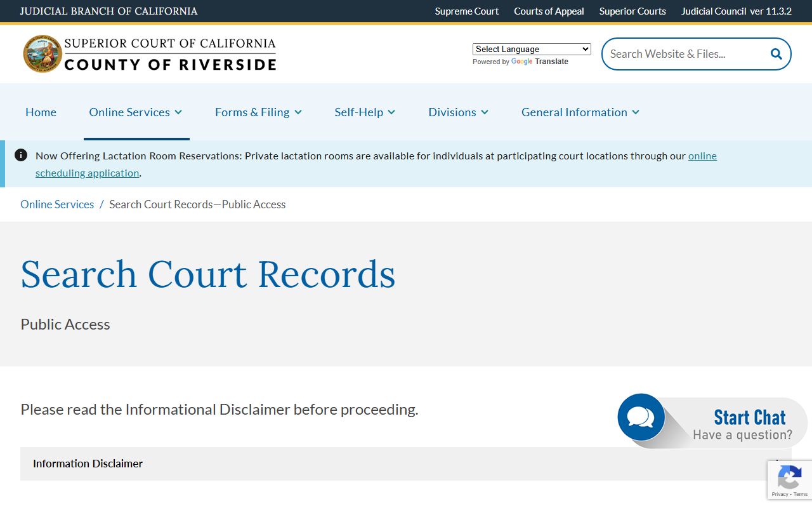This screenshot has width=812, height=508.
Task: Click the 'Search Court Records' page heading
Action: [x=208, y=274]
